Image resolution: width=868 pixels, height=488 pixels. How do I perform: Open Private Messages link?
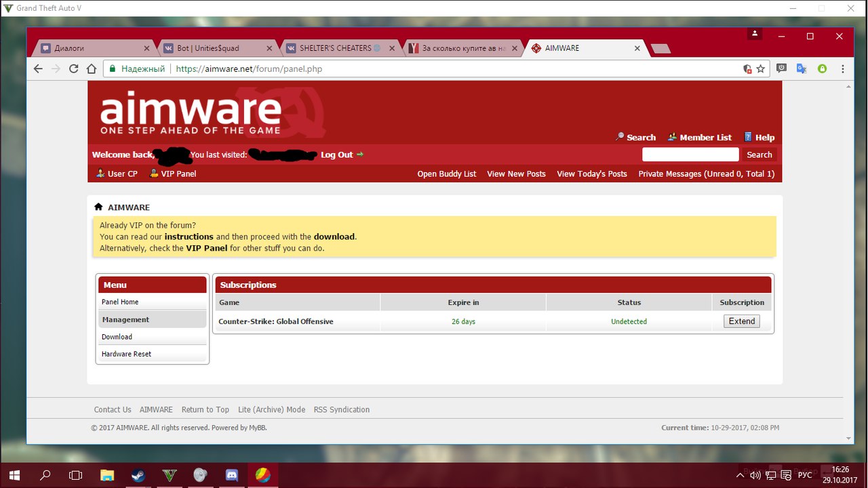(706, 174)
